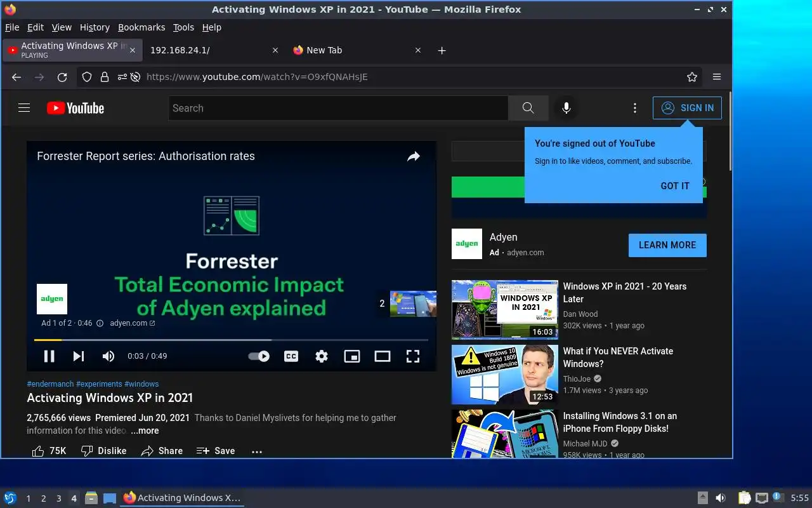
Task: Switch to workspace 2 on taskbar
Action: point(43,498)
